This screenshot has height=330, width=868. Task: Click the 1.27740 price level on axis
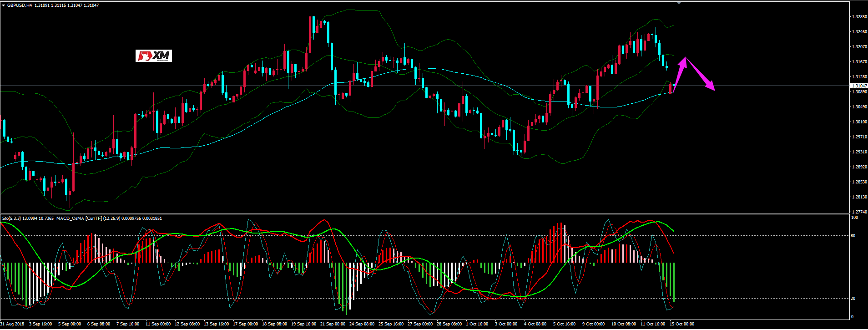click(x=859, y=212)
